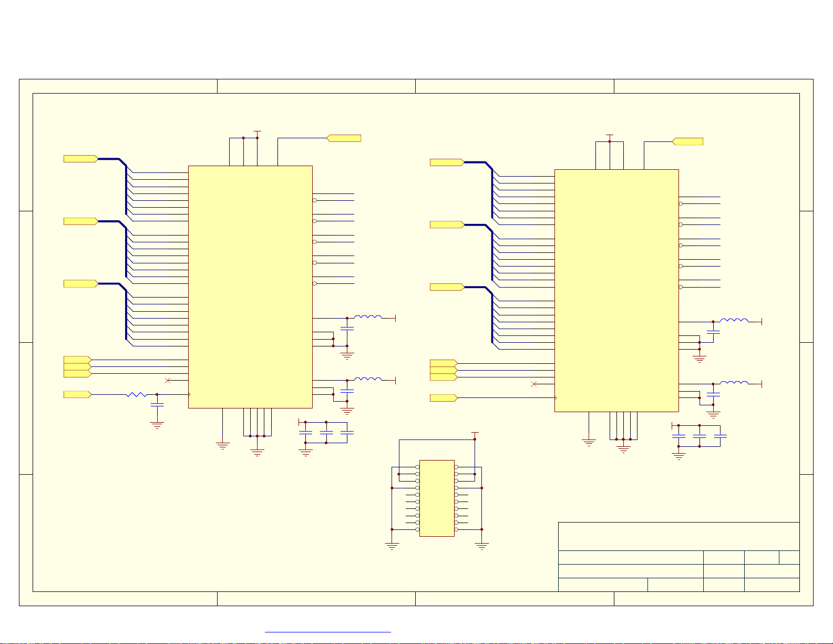This screenshot has width=833, height=644.
Task: Select the middle bus port of the left circuit
Action: point(81,221)
